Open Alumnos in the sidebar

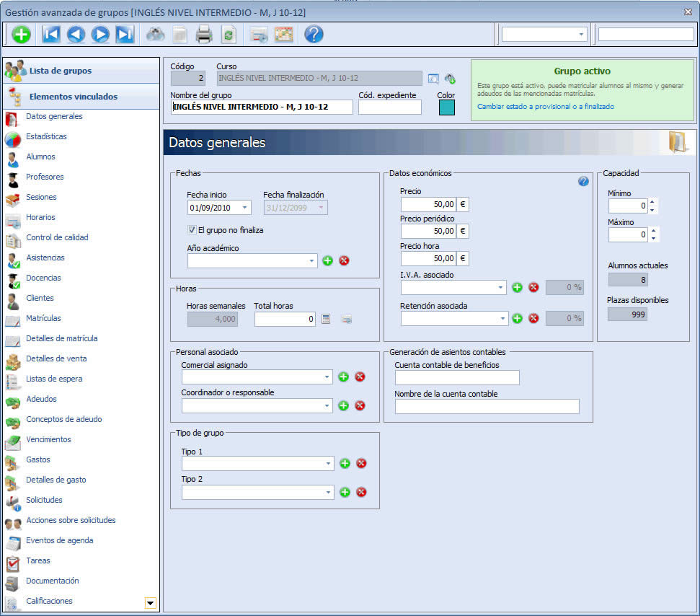click(x=40, y=157)
